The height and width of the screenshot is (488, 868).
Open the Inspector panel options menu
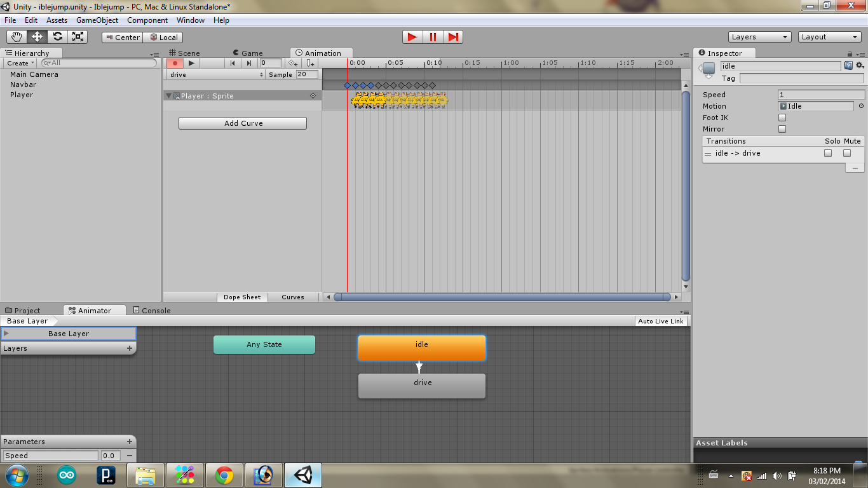(859, 55)
